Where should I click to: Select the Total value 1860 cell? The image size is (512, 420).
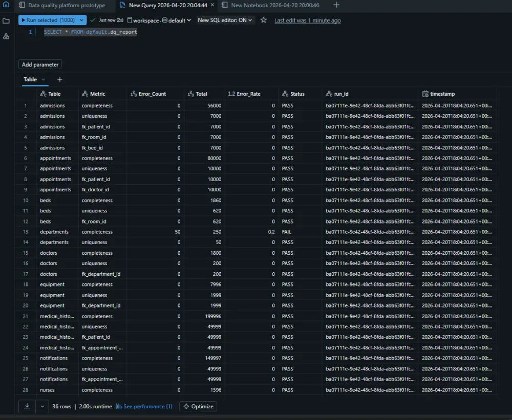coord(204,201)
